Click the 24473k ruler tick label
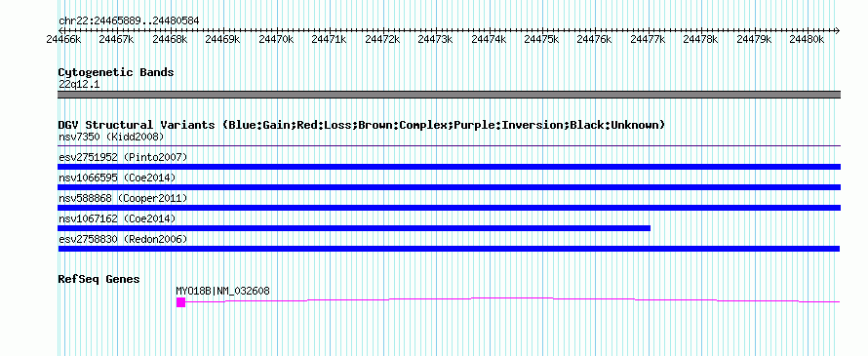868x356 pixels. [435, 39]
